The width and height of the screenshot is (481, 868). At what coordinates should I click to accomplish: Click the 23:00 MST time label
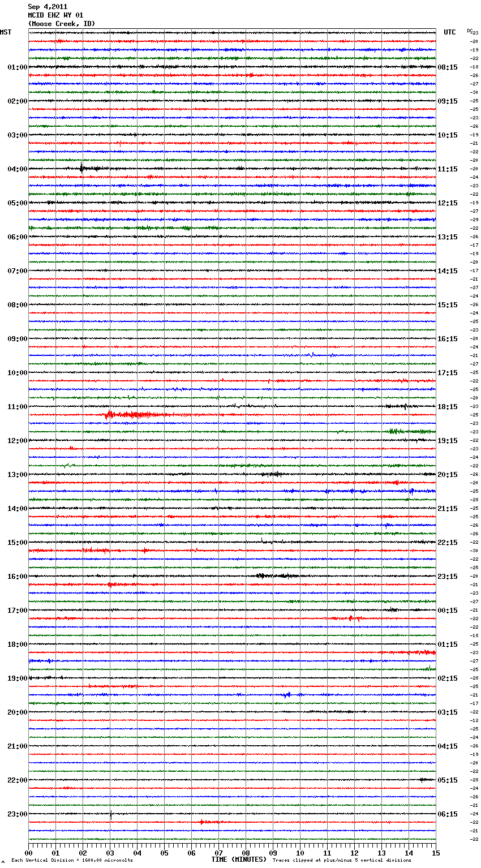click(18, 814)
